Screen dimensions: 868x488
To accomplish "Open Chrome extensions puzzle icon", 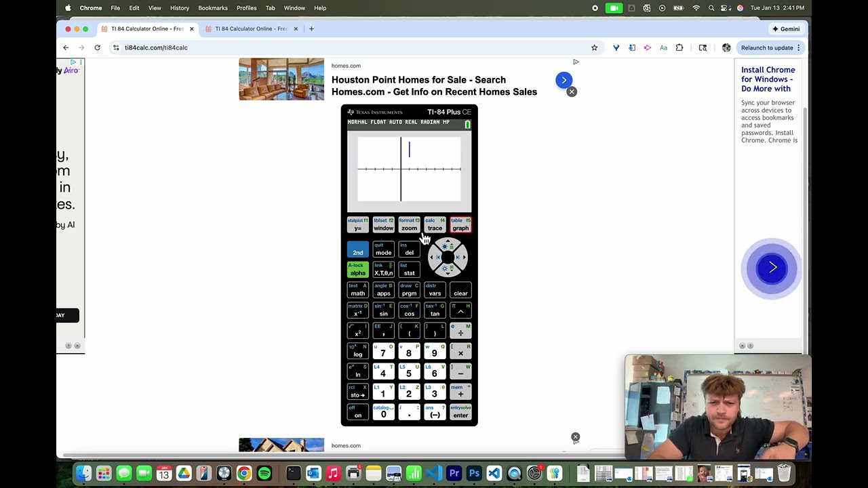I will point(679,47).
